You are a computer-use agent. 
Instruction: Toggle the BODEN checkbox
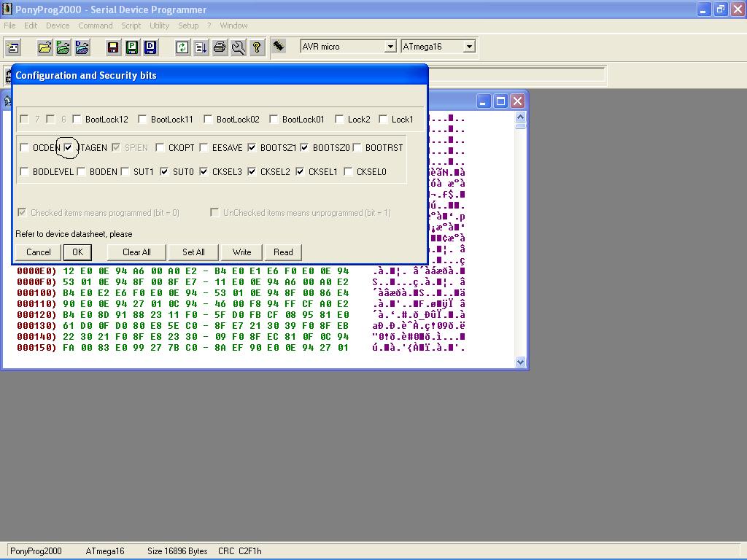click(81, 171)
